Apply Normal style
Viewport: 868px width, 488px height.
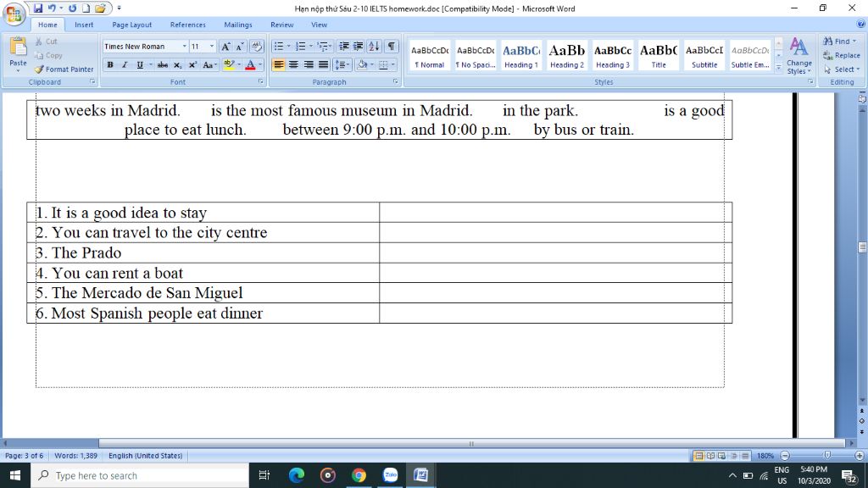coord(430,55)
